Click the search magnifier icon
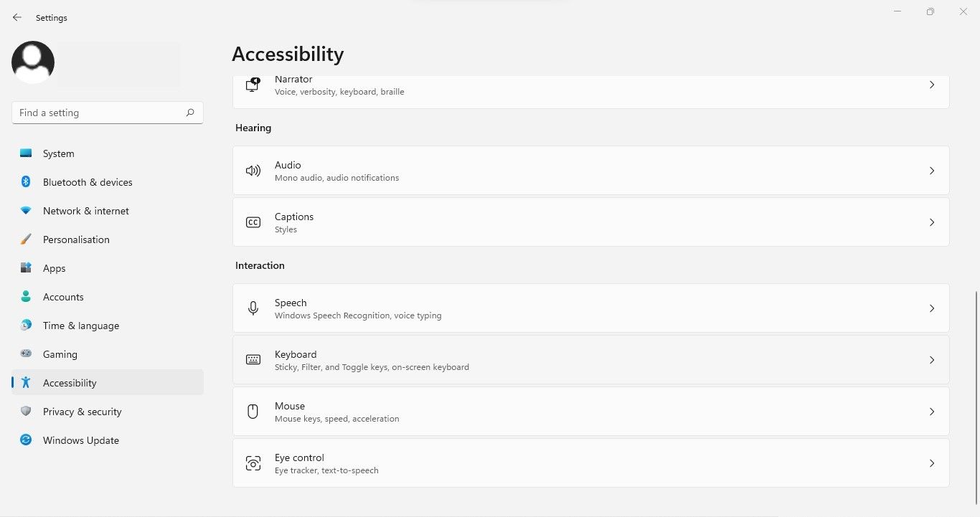Image resolution: width=980 pixels, height=517 pixels. (190, 113)
